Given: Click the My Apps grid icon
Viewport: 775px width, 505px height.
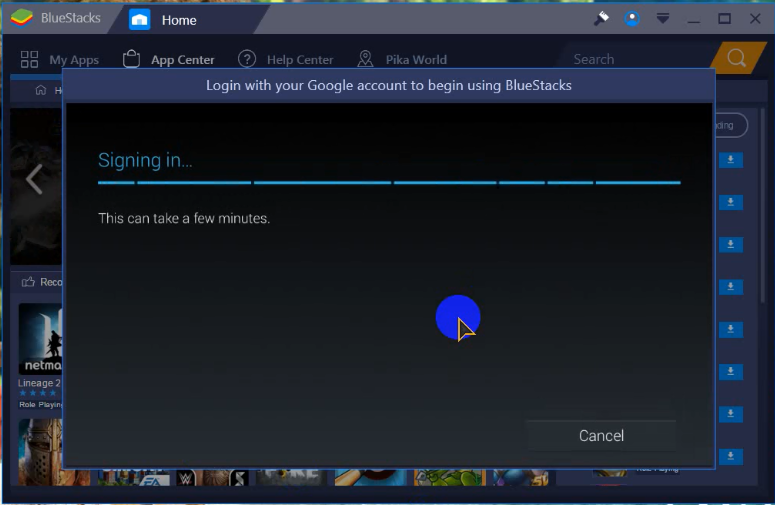Looking at the screenshot, I should point(29,59).
